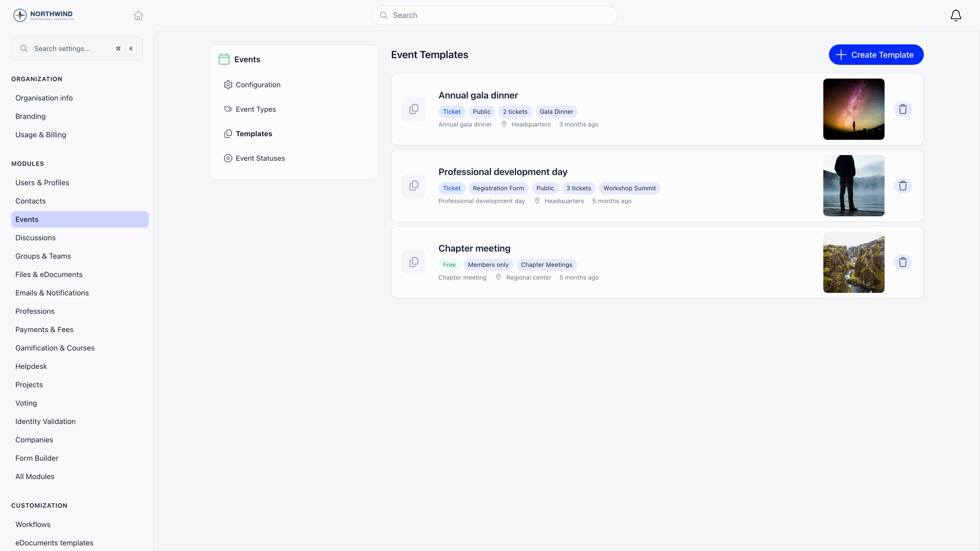This screenshot has height=551, width=980.
Task: Click the Northwind logo
Action: (43, 15)
